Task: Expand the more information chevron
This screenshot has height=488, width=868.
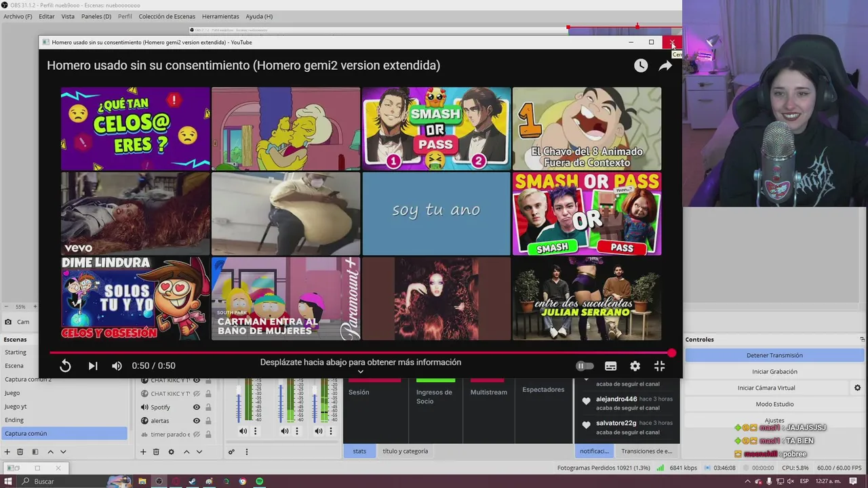Action: (x=361, y=371)
